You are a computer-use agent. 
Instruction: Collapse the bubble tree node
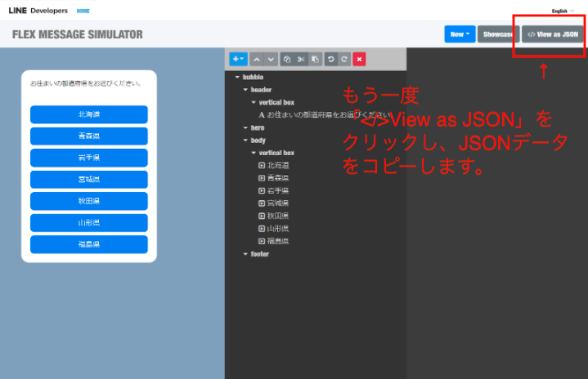(237, 77)
